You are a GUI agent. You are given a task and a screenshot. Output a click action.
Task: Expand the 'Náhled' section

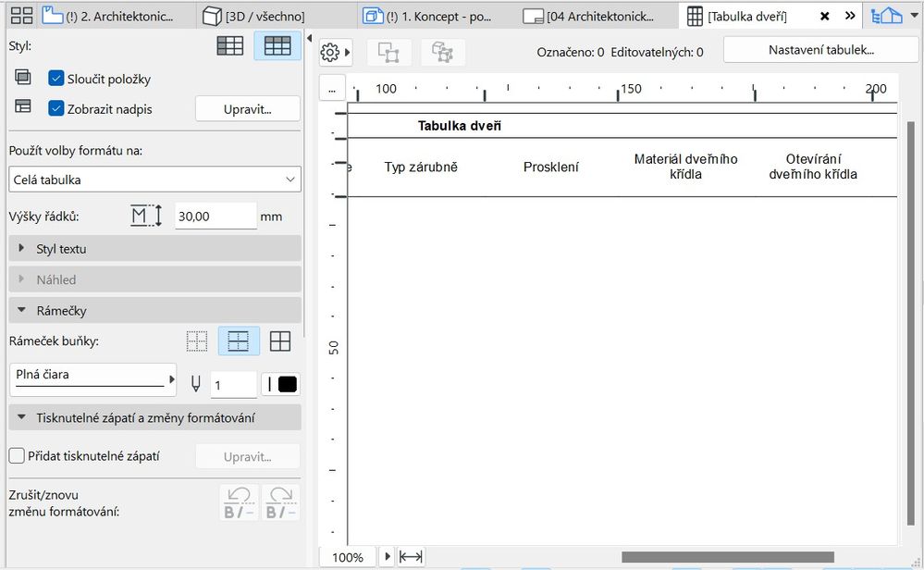click(155, 279)
